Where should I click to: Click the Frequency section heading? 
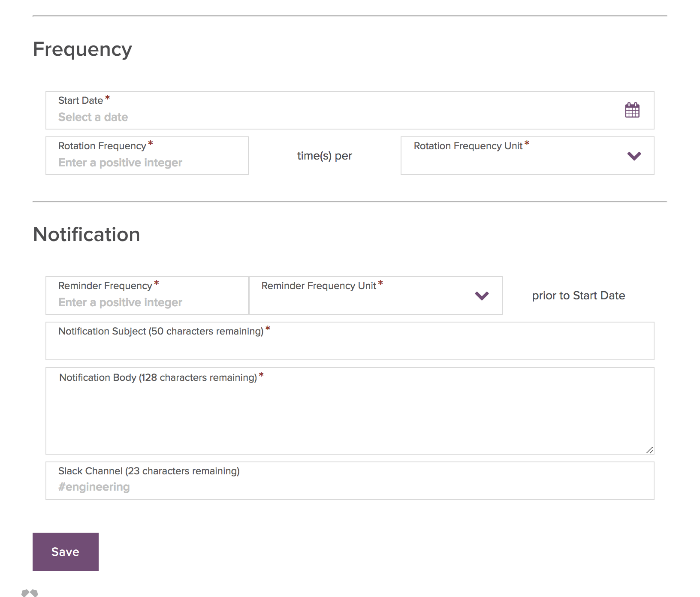tap(82, 49)
